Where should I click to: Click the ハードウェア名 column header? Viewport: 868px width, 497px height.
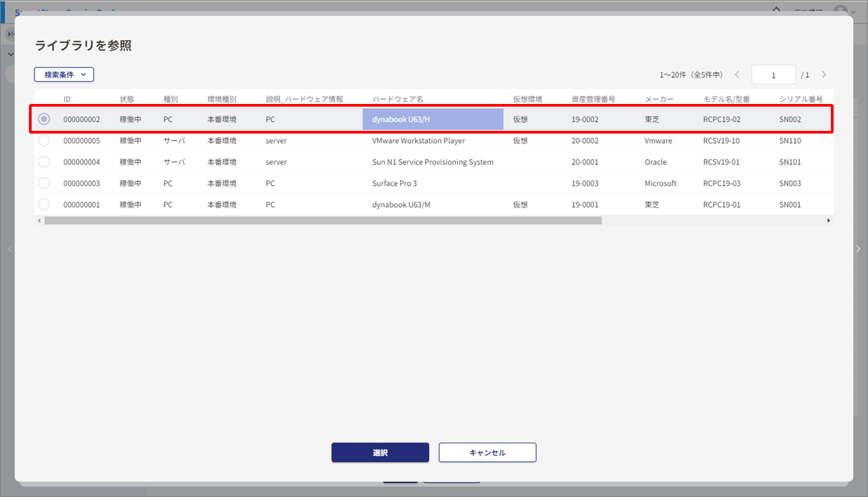tap(398, 99)
